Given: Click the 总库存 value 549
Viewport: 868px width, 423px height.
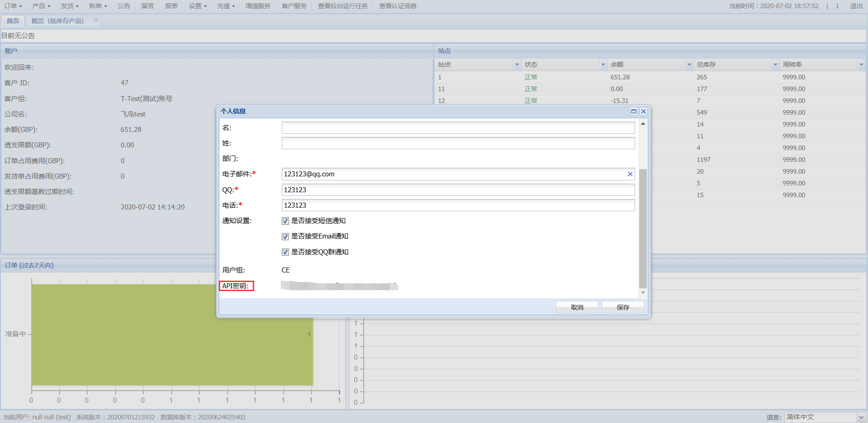Looking at the screenshot, I should point(702,112).
